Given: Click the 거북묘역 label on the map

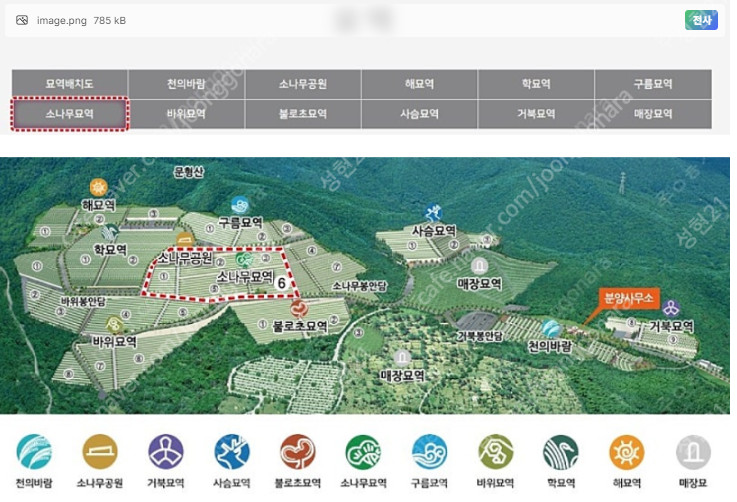Looking at the screenshot, I should click(671, 326).
